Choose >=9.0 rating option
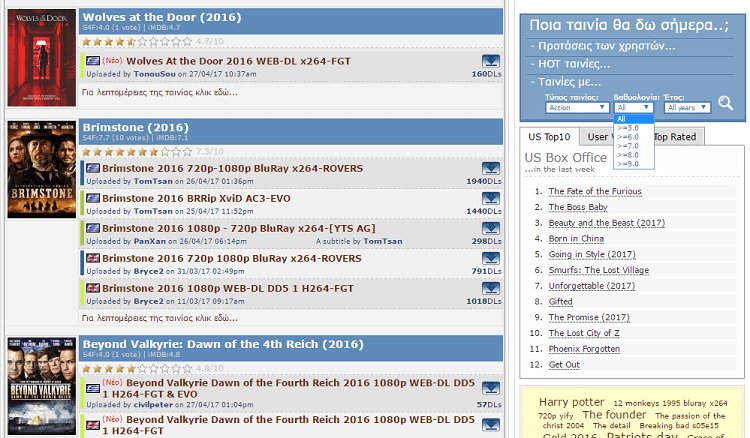The width and height of the screenshot is (750, 438). point(633,164)
